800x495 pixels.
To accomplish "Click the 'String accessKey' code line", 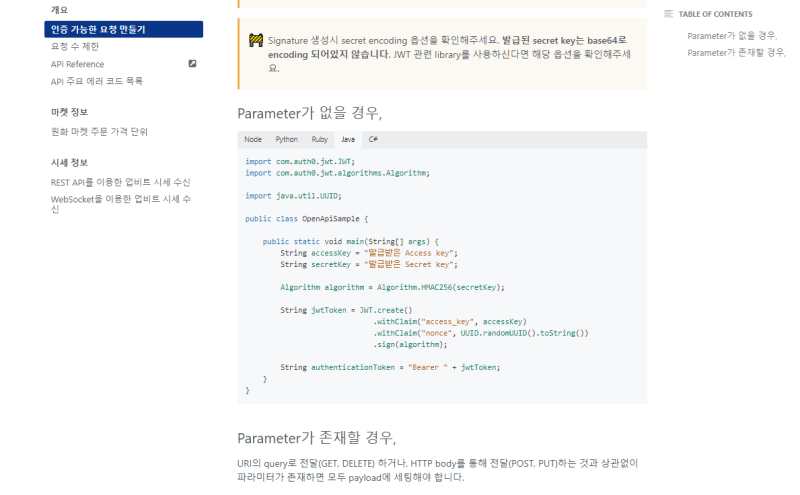I will pyautogui.click(x=369, y=253).
